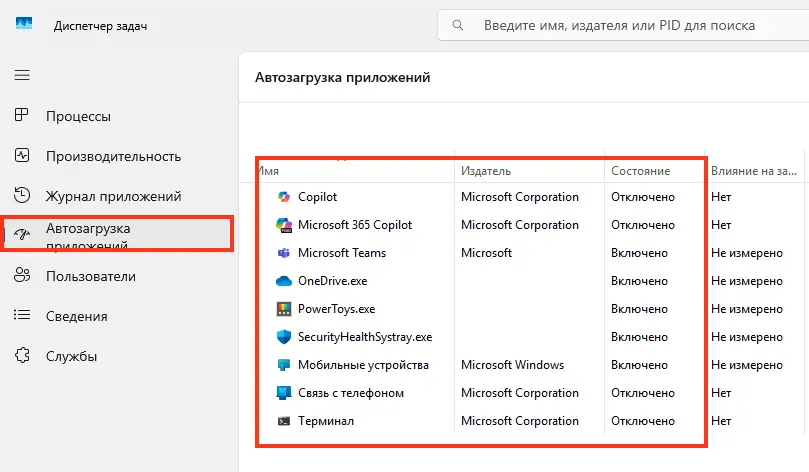Select the Терминал row name
The width and height of the screenshot is (809, 472).
pyautogui.click(x=326, y=421)
